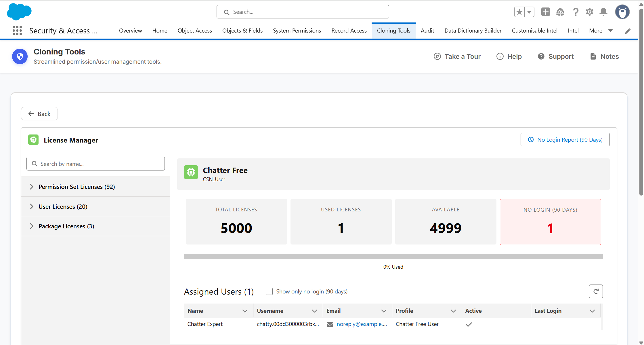Click the Total Licenses stat card
644x345 pixels.
pos(236,222)
